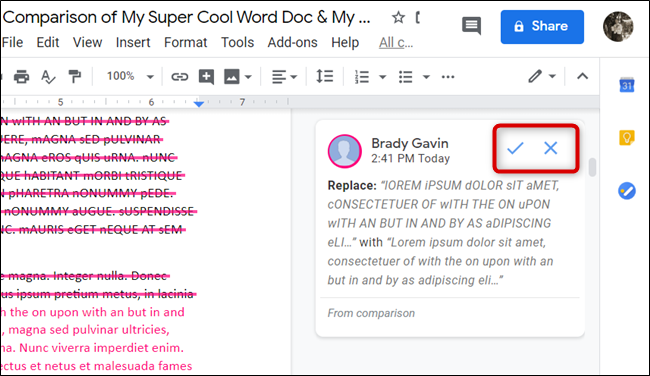Click the insert image icon
Image resolution: width=650 pixels, height=376 pixels.
232,77
